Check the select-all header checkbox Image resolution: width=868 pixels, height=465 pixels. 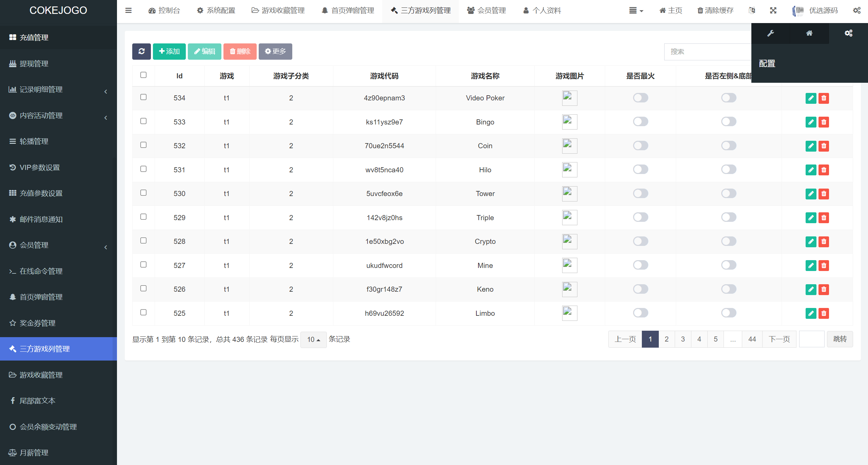(143, 75)
